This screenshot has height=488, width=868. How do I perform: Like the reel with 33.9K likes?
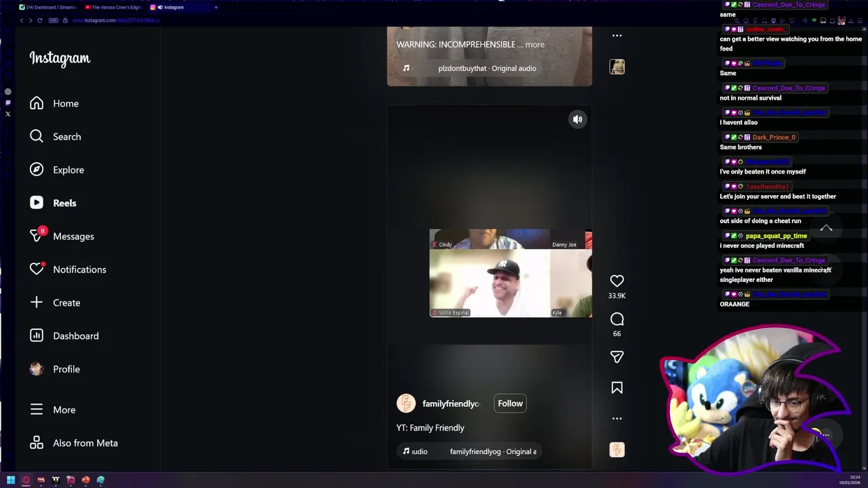(616, 281)
